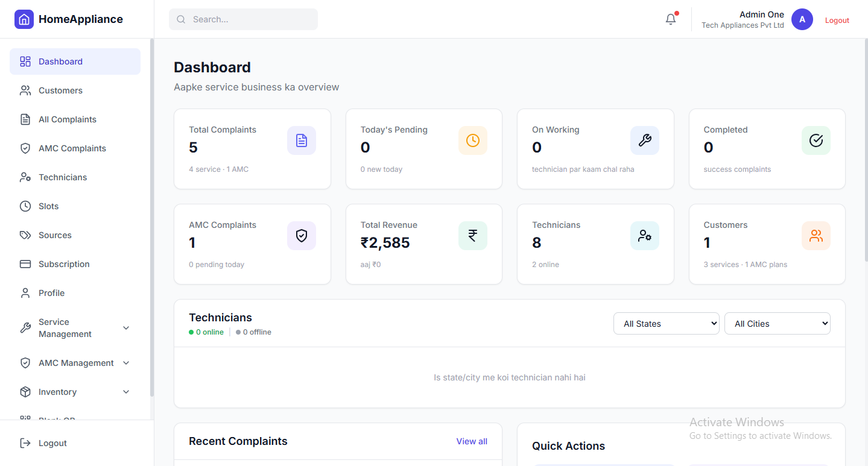Click the Customers people icon in sidebar
The image size is (868, 466).
click(25, 90)
